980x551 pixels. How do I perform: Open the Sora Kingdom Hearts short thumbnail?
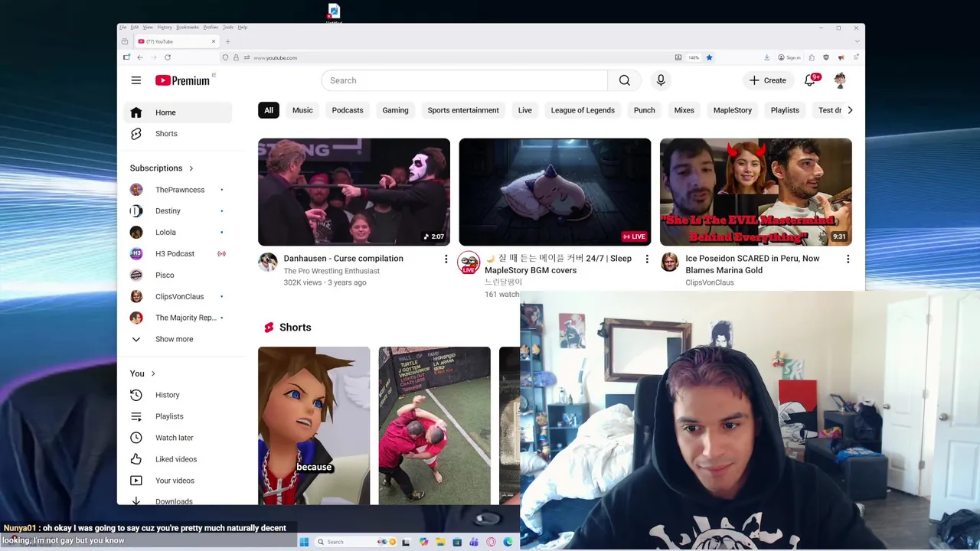click(314, 425)
